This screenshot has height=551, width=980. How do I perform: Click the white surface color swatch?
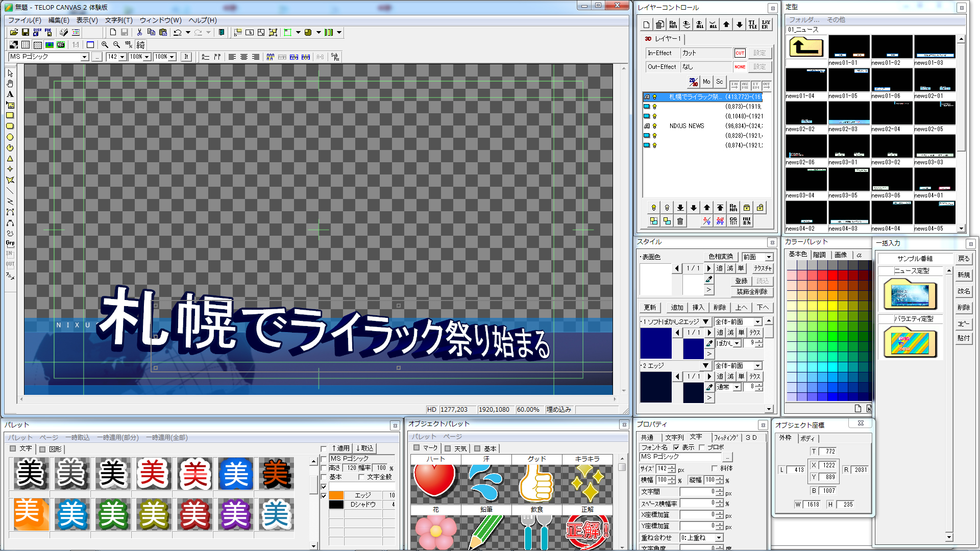pyautogui.click(x=656, y=279)
